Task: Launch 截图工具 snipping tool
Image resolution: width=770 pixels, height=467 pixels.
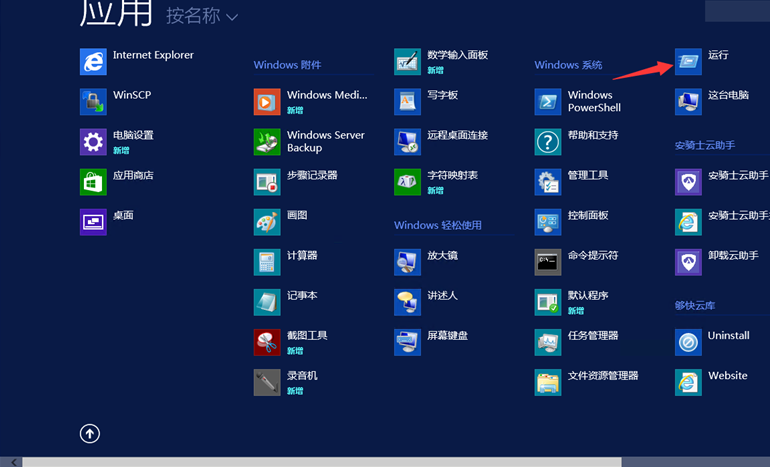Action: (x=267, y=342)
